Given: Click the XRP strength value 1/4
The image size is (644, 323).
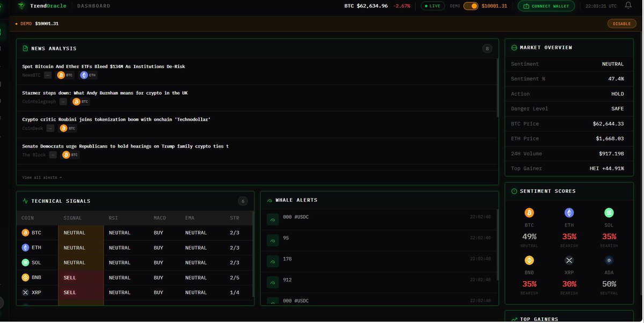Looking at the screenshot, I should (x=235, y=292).
